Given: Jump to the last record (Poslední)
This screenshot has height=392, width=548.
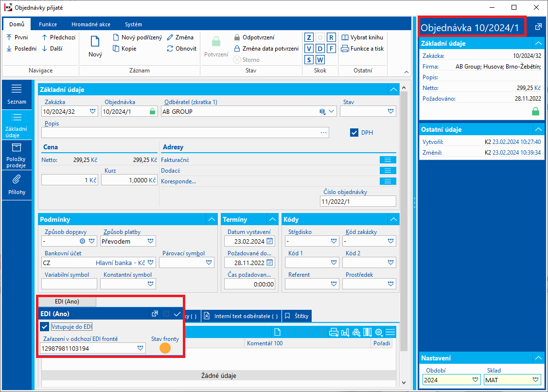Looking at the screenshot, I should pos(21,49).
